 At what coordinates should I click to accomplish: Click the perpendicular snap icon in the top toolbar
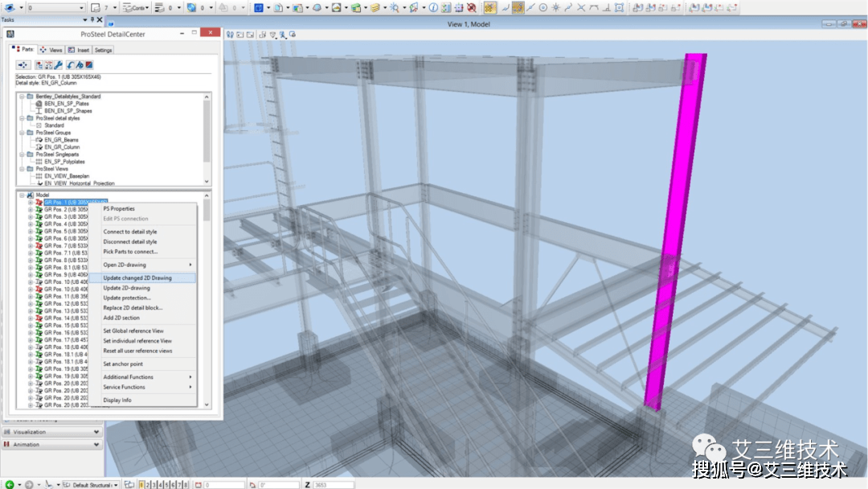pos(607,8)
